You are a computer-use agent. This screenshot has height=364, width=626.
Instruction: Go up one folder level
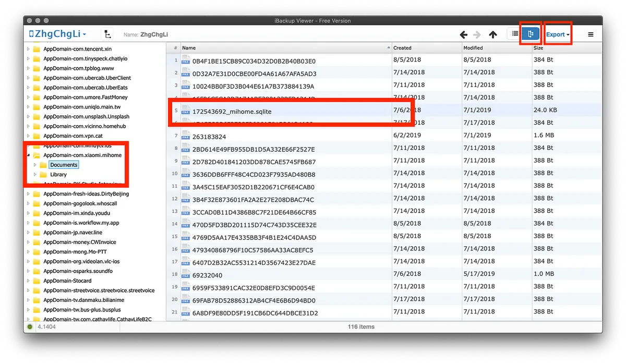492,34
